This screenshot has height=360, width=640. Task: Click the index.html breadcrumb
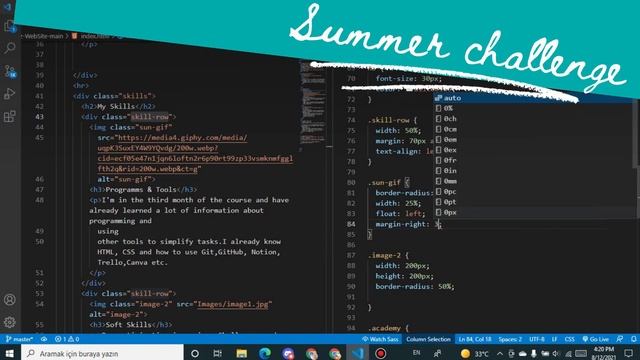point(95,36)
